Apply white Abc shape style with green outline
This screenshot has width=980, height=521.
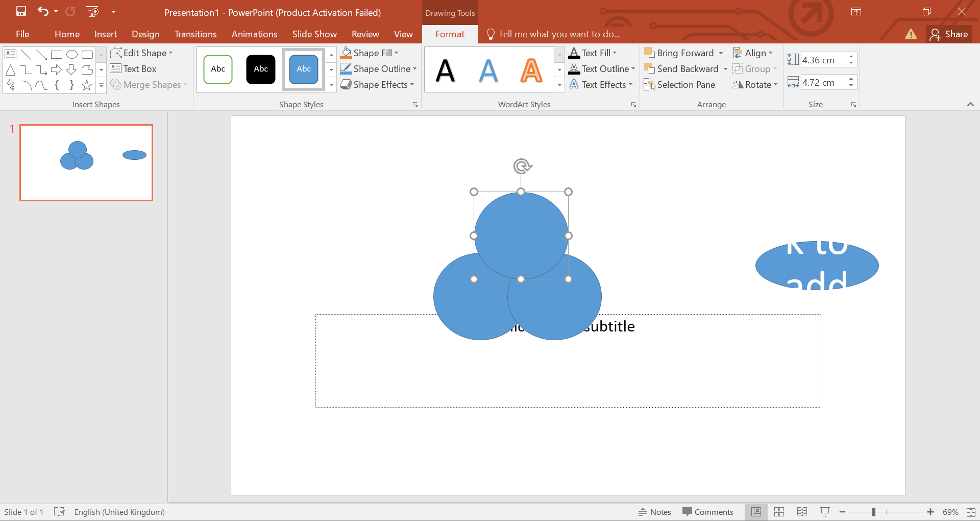pyautogui.click(x=218, y=69)
